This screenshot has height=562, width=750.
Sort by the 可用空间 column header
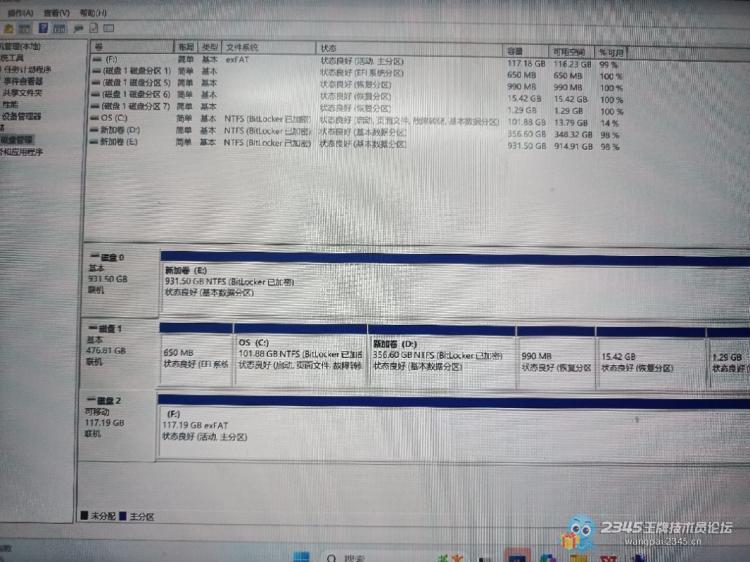[x=566, y=49]
